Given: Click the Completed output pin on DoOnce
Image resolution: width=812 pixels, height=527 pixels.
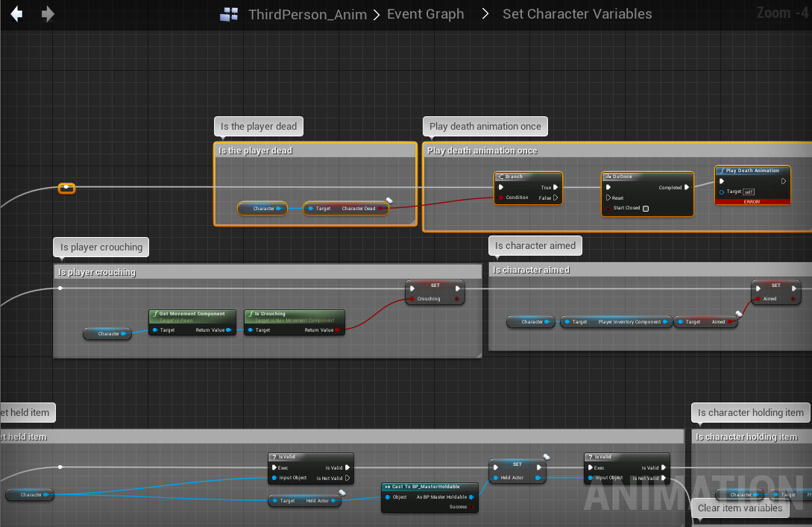Looking at the screenshot, I should [687, 188].
